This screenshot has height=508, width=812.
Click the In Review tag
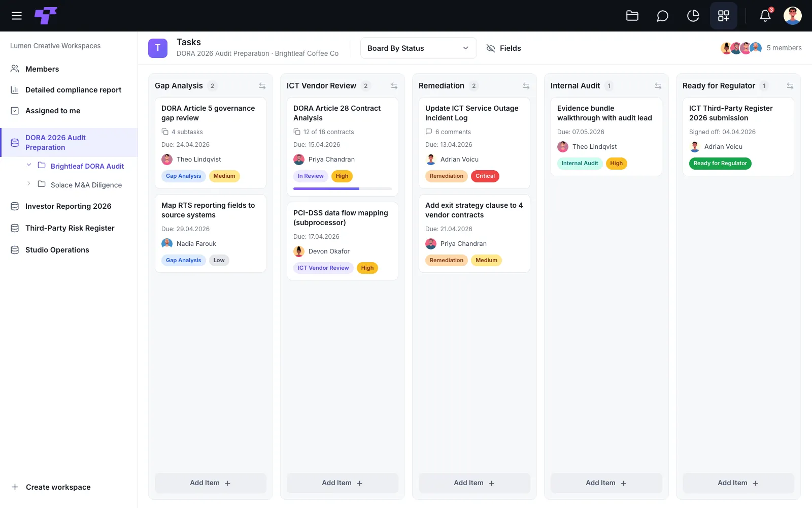311,176
